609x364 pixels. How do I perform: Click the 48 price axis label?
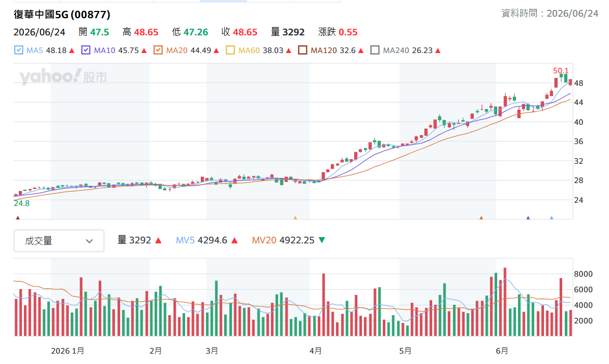579,83
